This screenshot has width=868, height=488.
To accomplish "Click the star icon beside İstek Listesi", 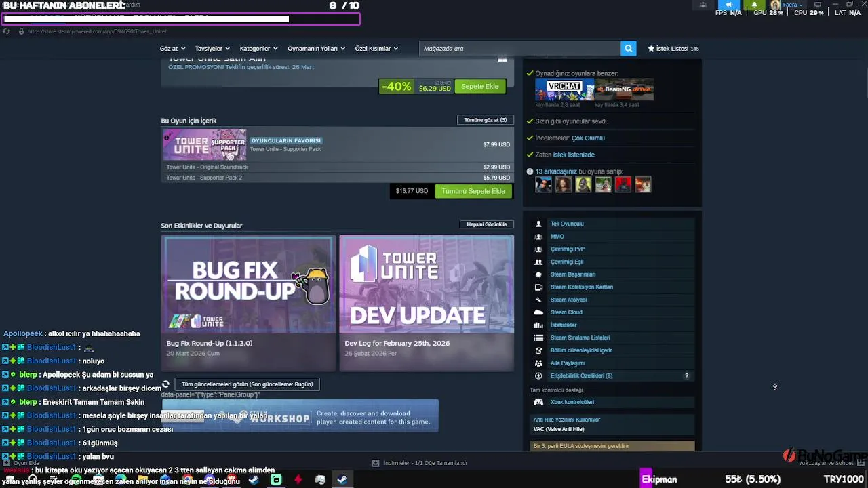I will [651, 49].
